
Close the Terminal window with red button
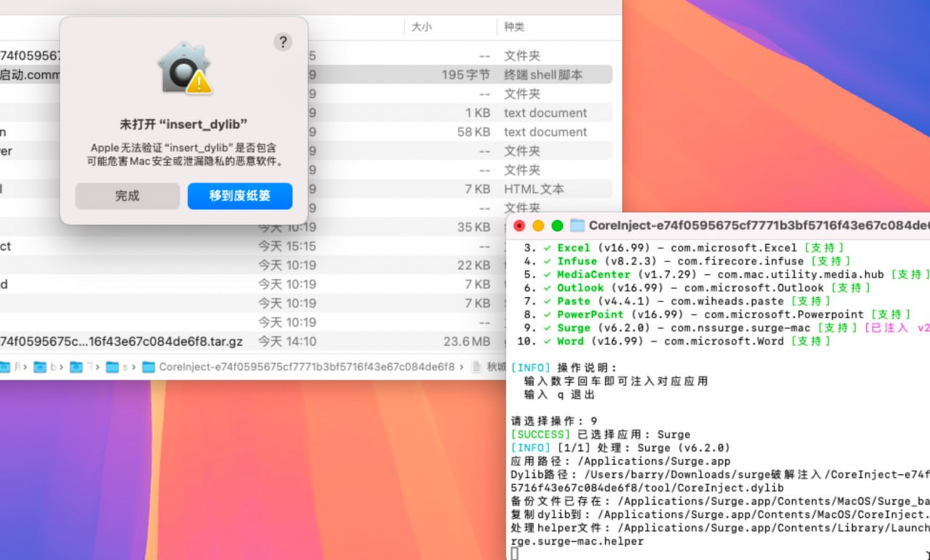pyautogui.click(x=519, y=225)
